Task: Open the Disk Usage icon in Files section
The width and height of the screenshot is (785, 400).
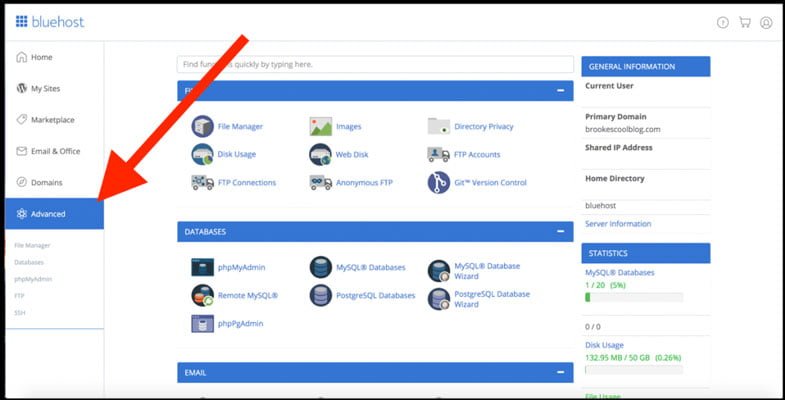Action: click(202, 154)
